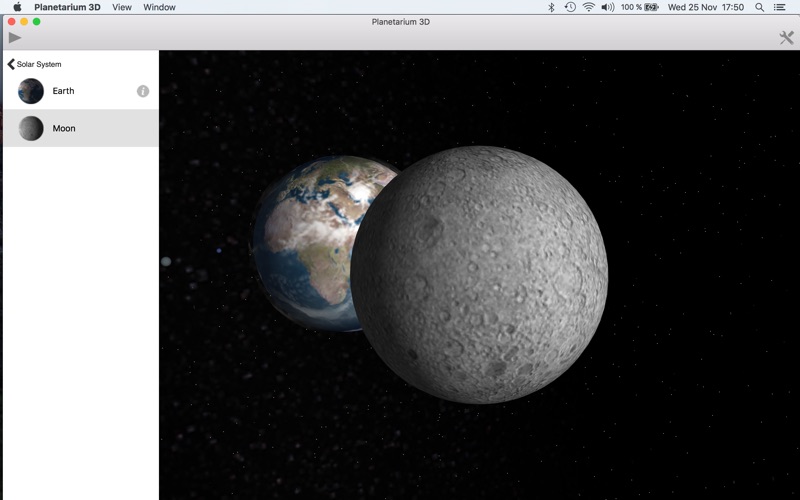Open the Apple menu
Image resolution: width=800 pixels, height=500 pixels.
point(17,7)
